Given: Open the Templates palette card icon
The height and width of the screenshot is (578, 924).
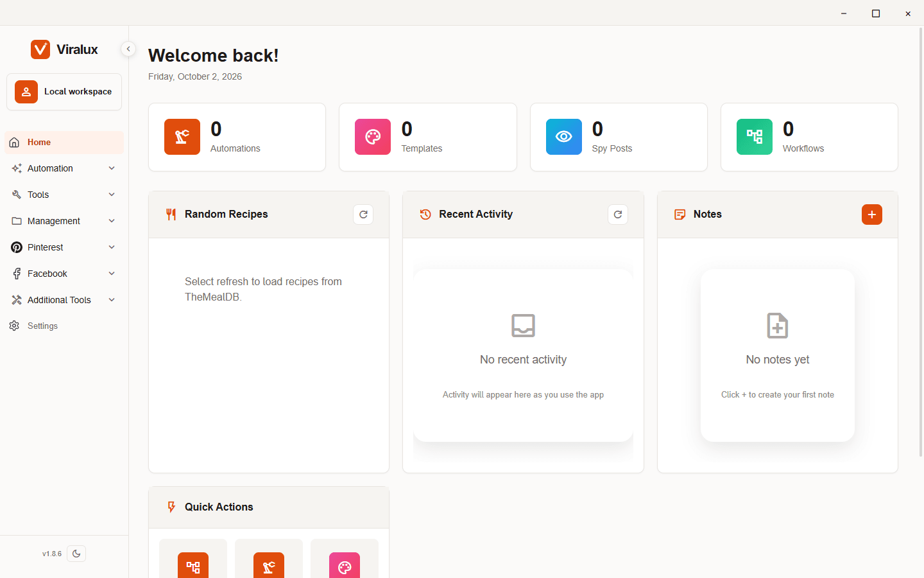Looking at the screenshot, I should [373, 137].
